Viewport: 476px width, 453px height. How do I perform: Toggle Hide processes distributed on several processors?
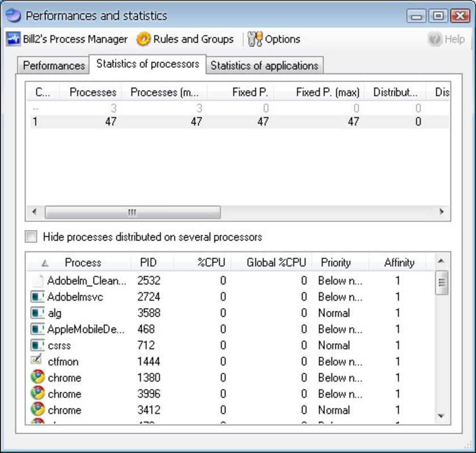point(31,237)
